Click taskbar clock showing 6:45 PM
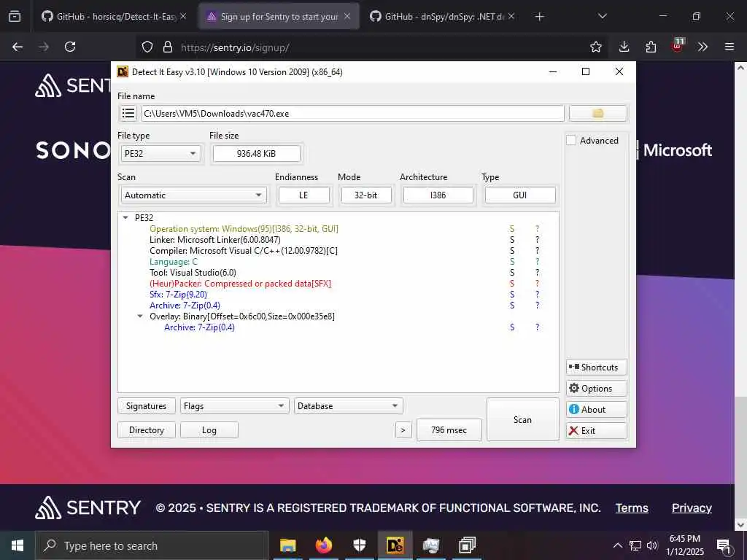The image size is (747, 560). pos(685,545)
